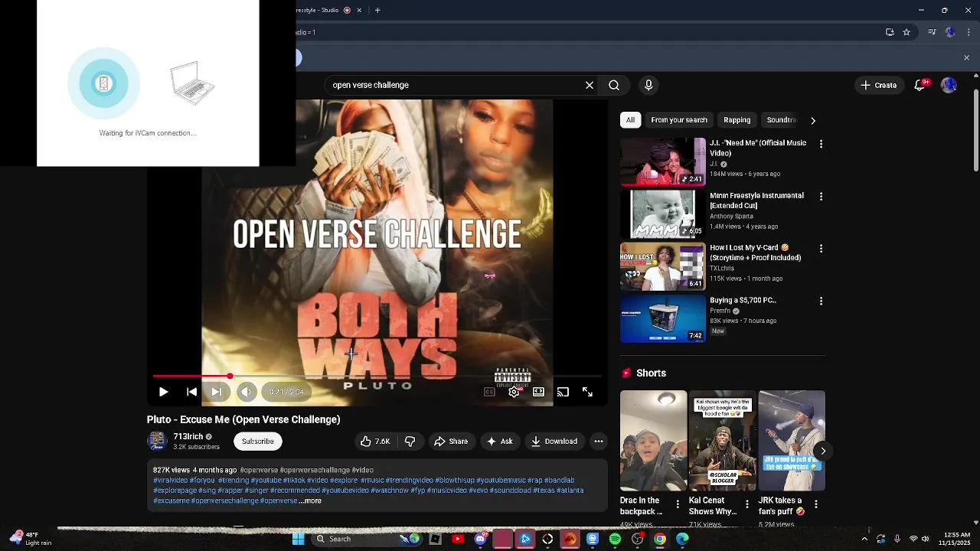
Task: Click the search field reading open verse challenge
Action: pos(456,85)
